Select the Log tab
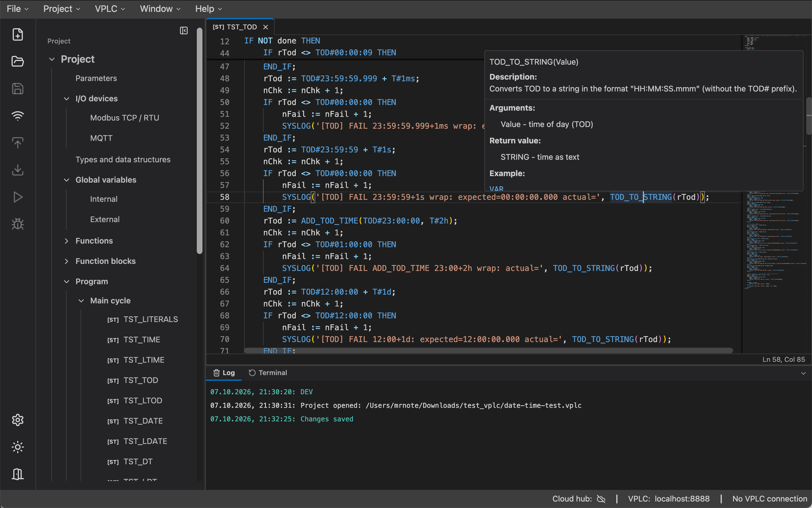 coord(224,373)
